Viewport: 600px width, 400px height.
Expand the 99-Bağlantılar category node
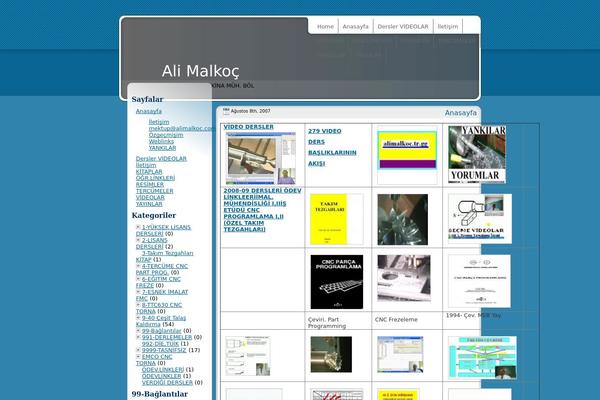138,331
